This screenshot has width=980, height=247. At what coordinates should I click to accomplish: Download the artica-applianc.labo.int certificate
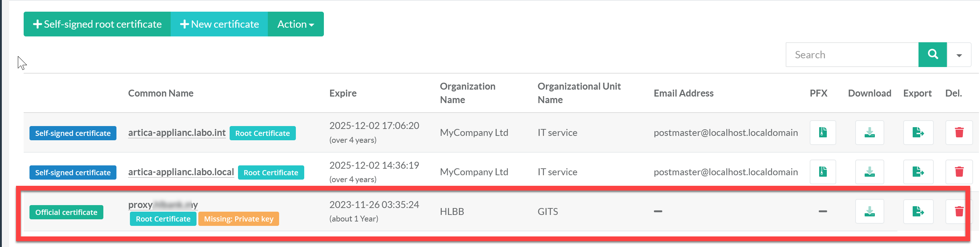[x=869, y=133]
